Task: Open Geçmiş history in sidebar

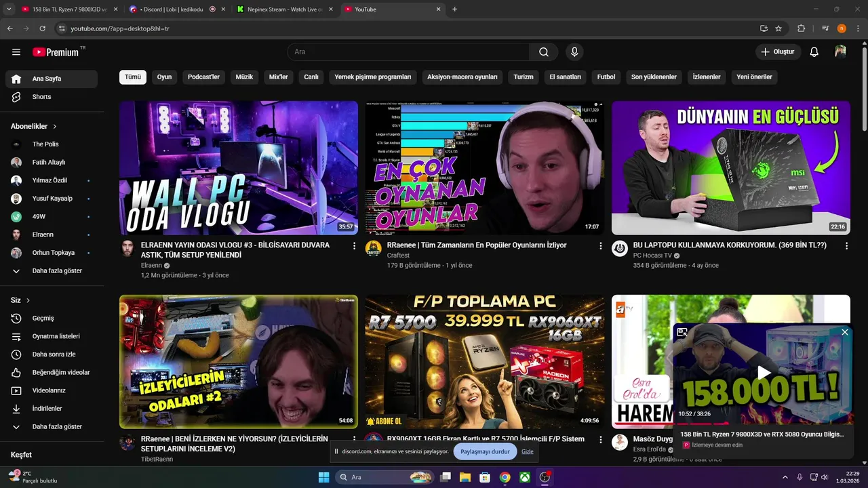Action: click(52, 319)
